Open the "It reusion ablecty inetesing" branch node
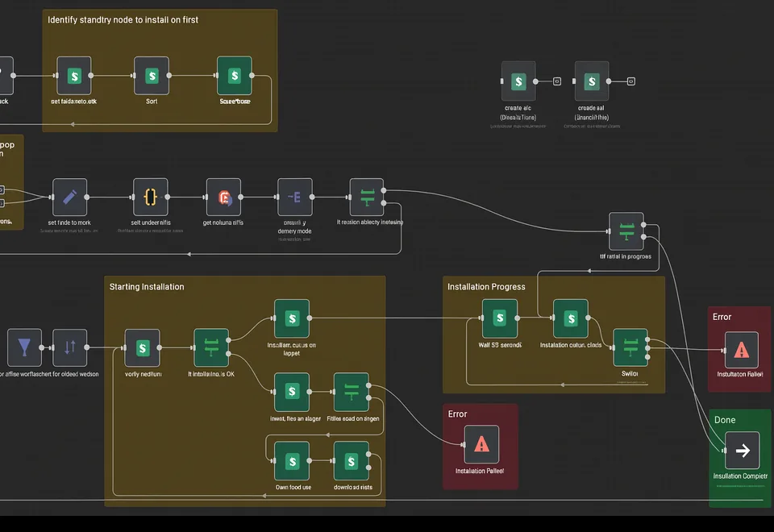Screen dimensions: 774x532 366,197
